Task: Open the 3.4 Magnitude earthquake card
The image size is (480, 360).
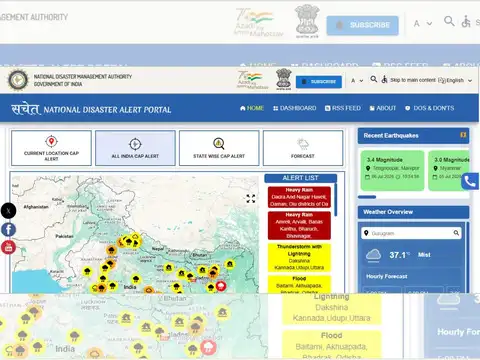Action: pyautogui.click(x=393, y=170)
